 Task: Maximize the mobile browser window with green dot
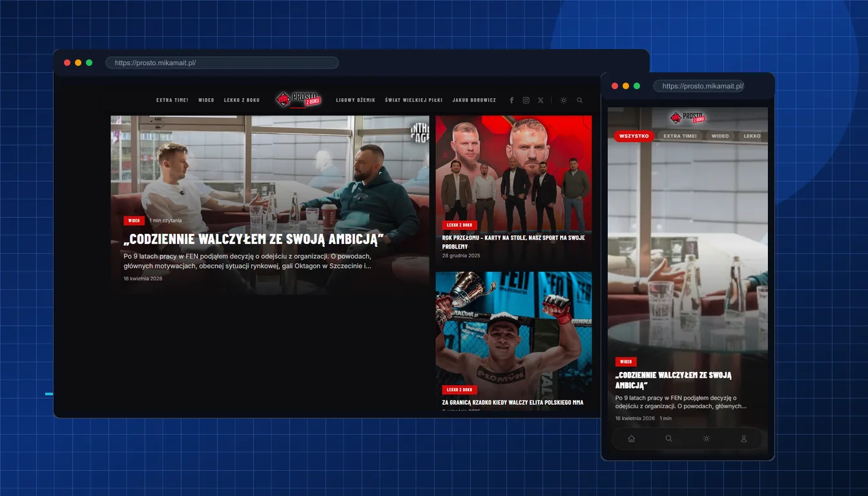(x=637, y=86)
